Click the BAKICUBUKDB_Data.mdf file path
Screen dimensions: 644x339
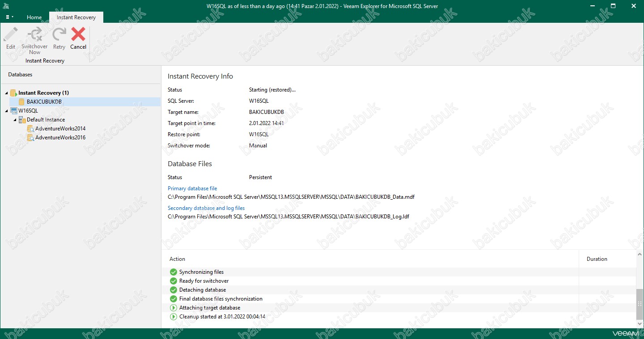click(291, 197)
